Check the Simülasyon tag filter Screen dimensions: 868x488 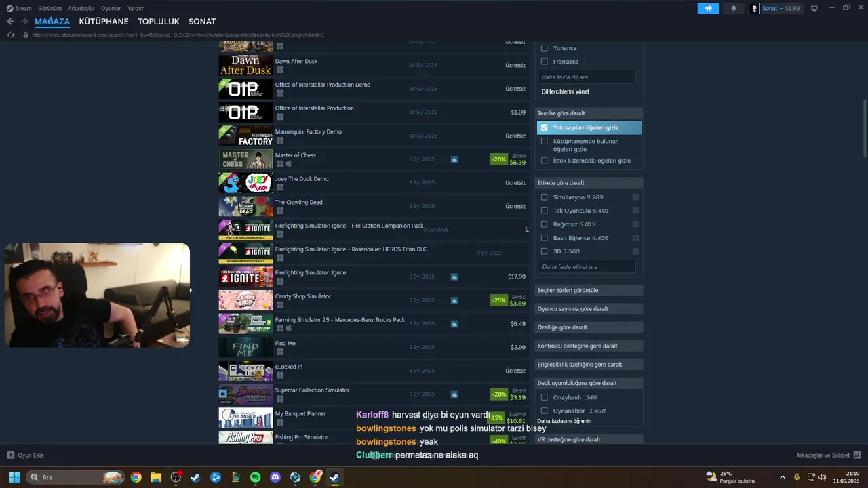click(544, 197)
